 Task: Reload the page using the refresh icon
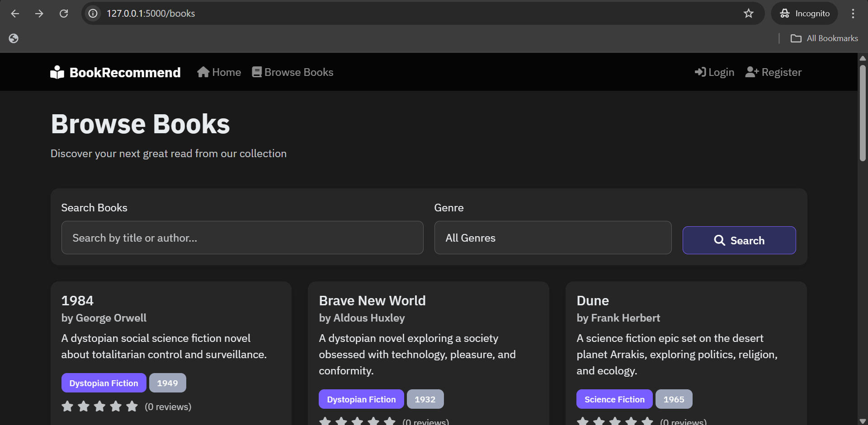(64, 14)
